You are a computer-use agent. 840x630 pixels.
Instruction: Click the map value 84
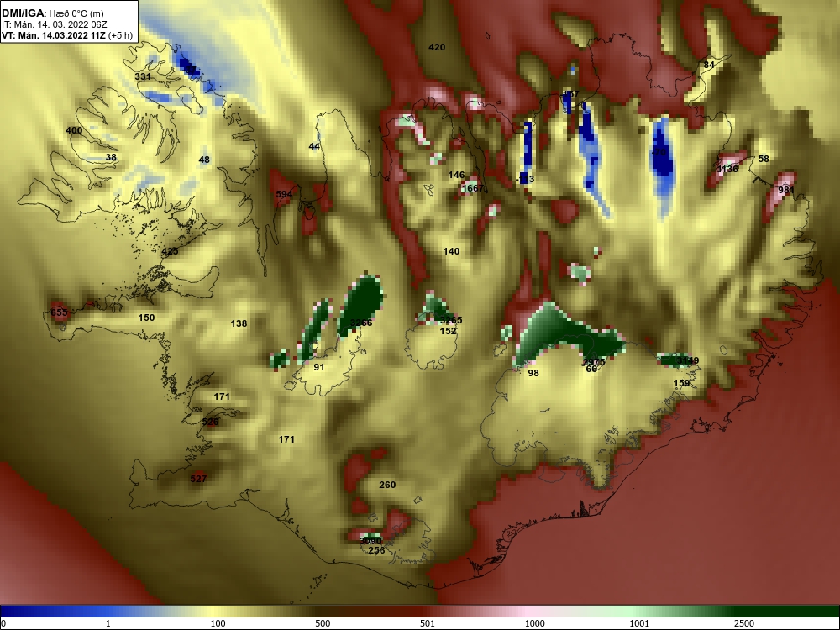point(709,65)
